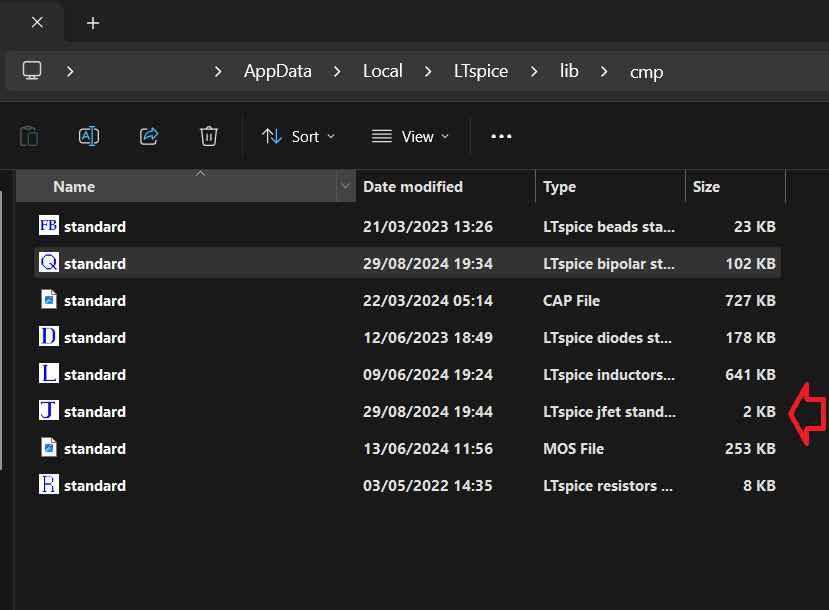
Task: Click the CAP File type cell
Action: click(x=572, y=301)
